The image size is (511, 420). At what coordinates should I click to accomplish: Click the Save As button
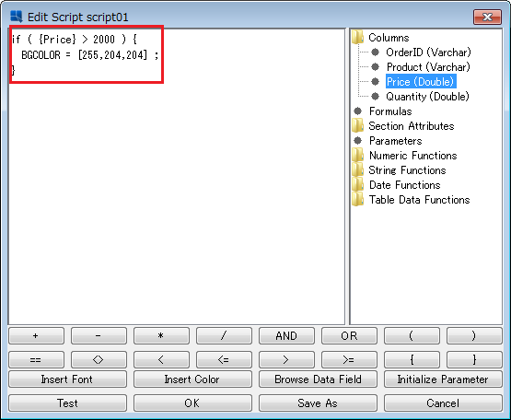point(318,403)
